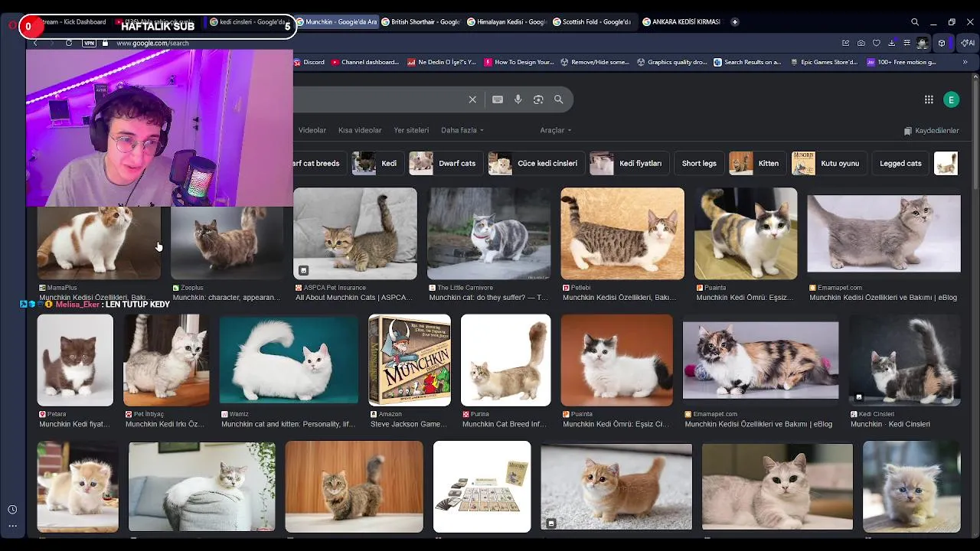The image size is (980, 551).
Task: Click the Munchkin: character, appearan... title link
Action: point(227,298)
